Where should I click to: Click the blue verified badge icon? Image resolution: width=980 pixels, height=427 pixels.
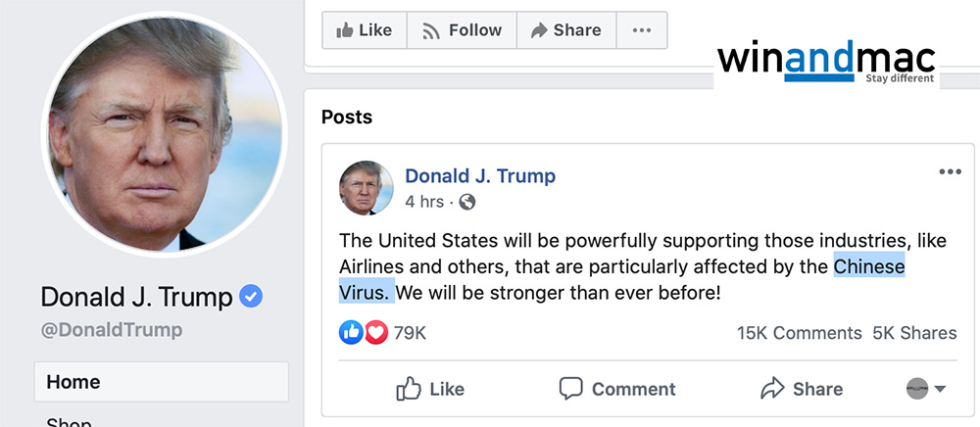tap(252, 296)
